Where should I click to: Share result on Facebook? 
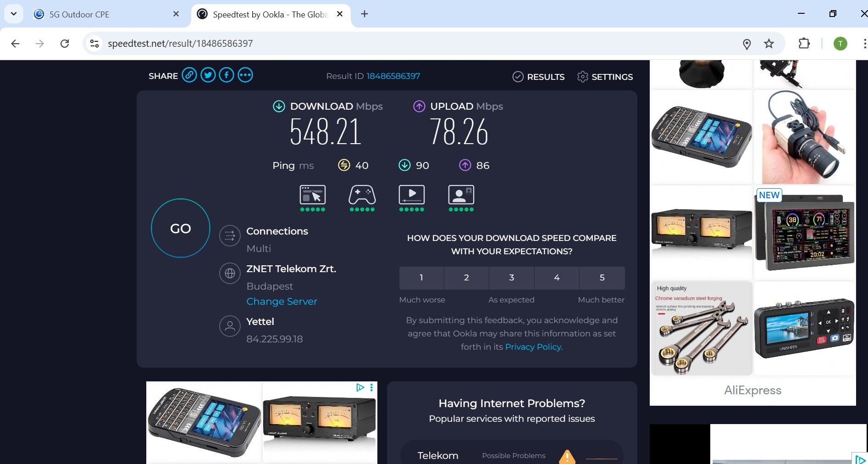click(x=227, y=75)
